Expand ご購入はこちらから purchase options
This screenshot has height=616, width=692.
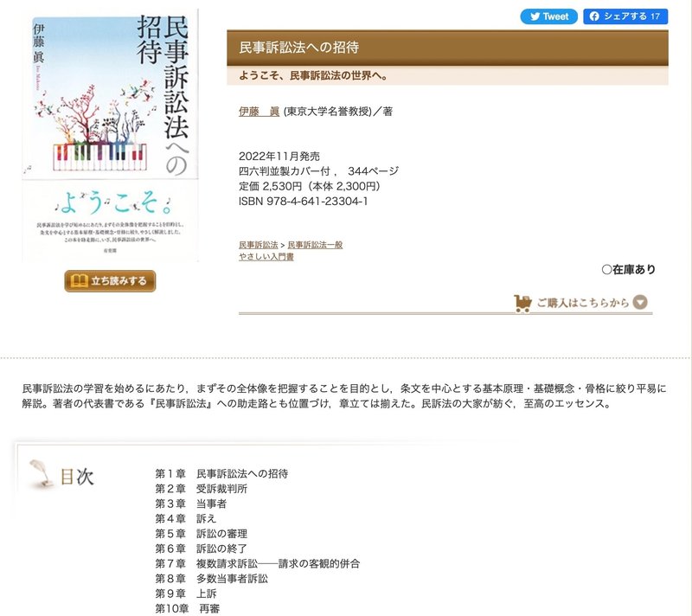click(x=580, y=303)
